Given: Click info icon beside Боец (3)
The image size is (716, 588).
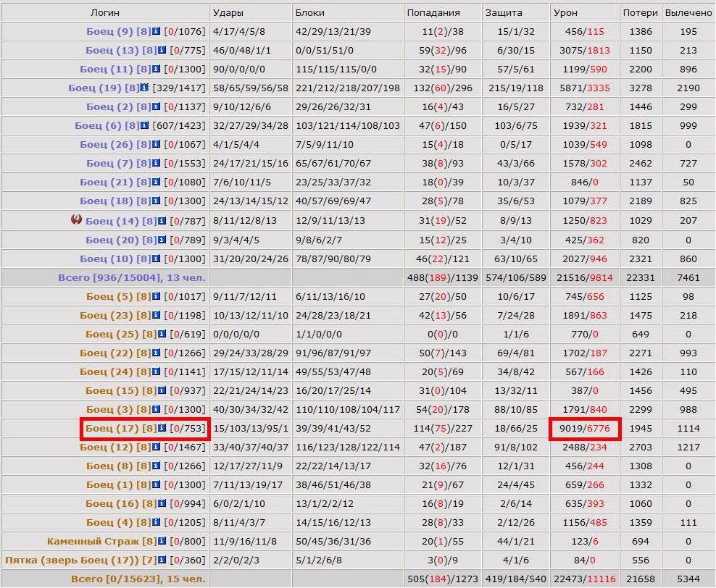Looking at the screenshot, I should click(x=156, y=408).
